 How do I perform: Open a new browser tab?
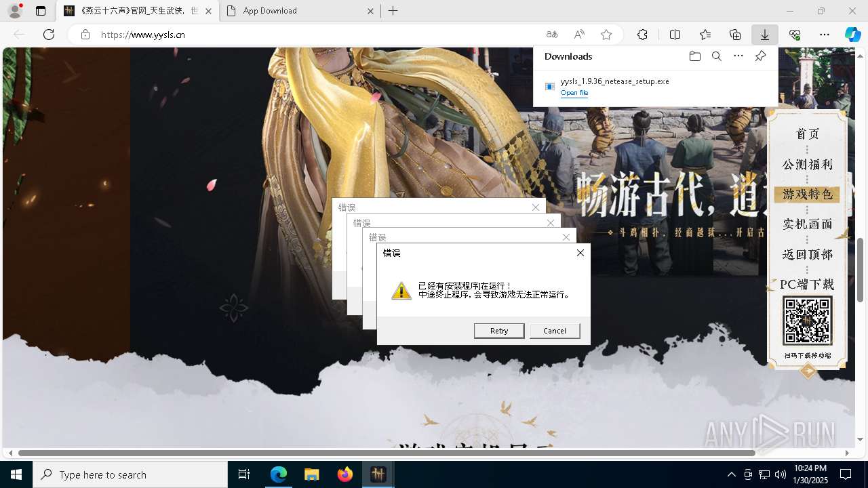393,11
